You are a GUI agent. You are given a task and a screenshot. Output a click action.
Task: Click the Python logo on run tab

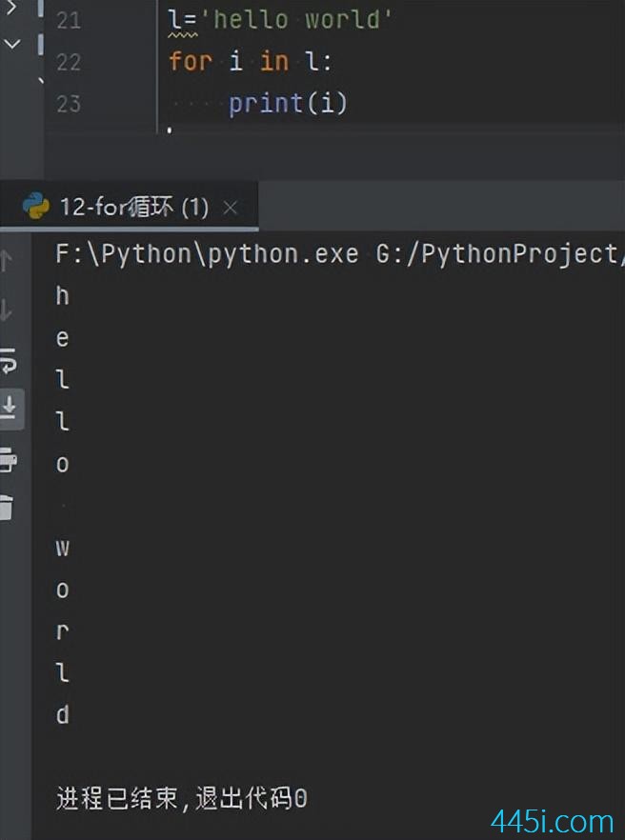coord(36,207)
